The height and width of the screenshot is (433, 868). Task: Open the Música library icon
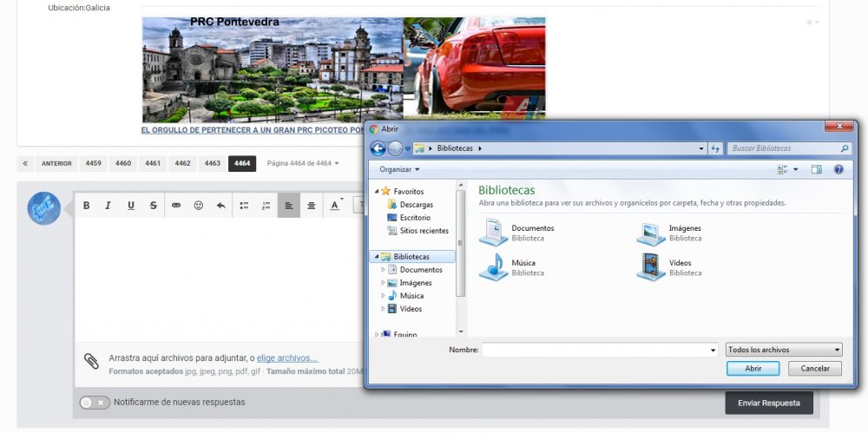point(493,267)
